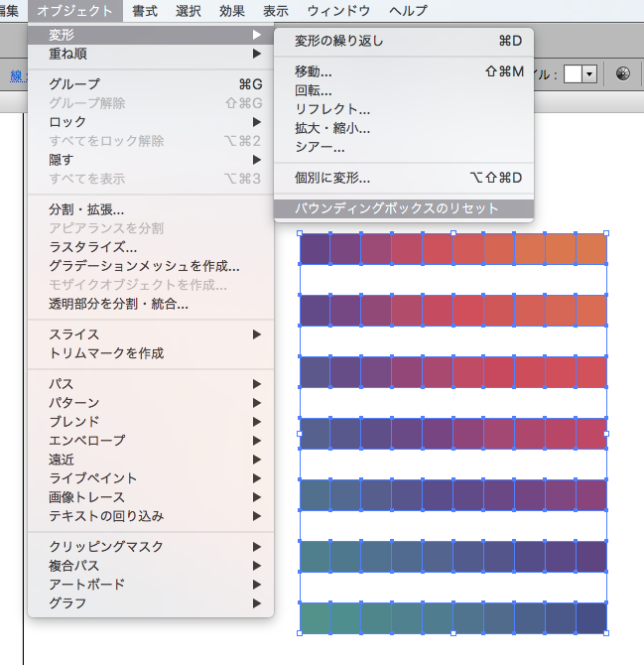Expand the アートボード submenu

point(151,585)
